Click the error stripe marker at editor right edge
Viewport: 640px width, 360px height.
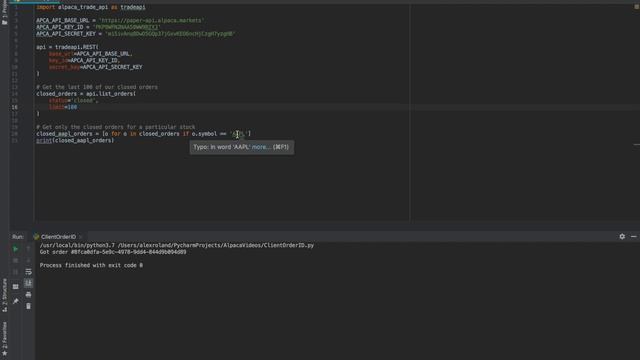pyautogui.click(x=636, y=144)
